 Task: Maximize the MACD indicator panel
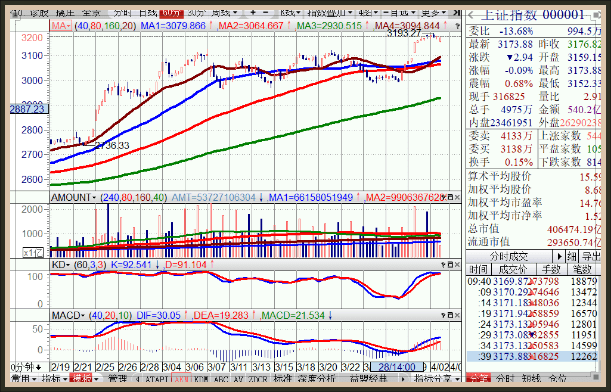450,315
